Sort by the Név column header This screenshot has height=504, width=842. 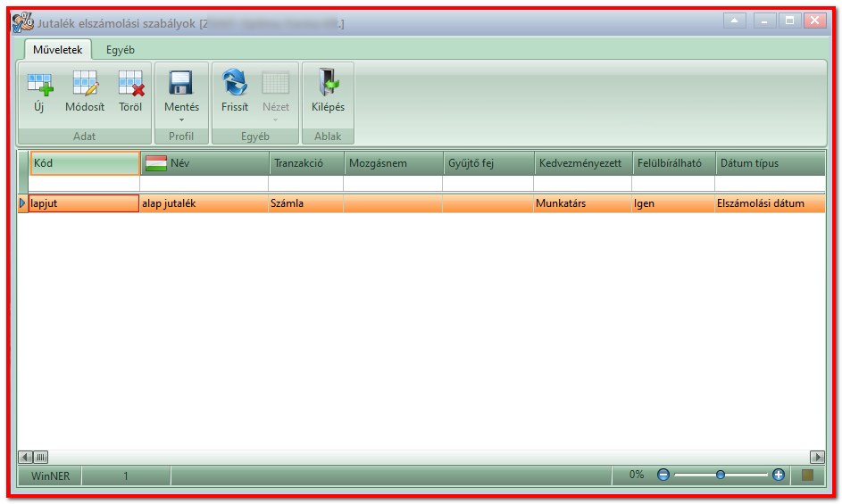click(x=204, y=163)
